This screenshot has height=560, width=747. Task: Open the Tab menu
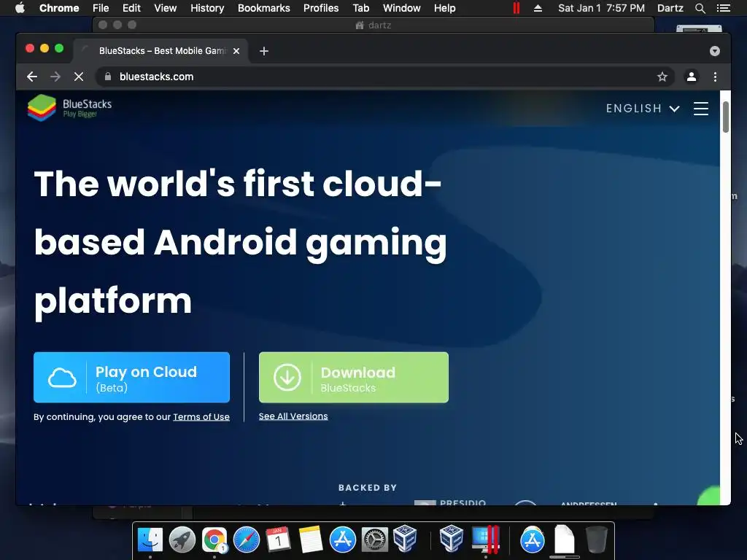click(360, 8)
